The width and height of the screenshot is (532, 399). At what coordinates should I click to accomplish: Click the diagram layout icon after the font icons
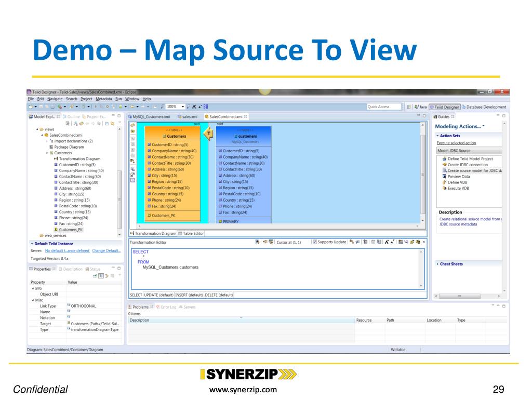tap(206, 107)
